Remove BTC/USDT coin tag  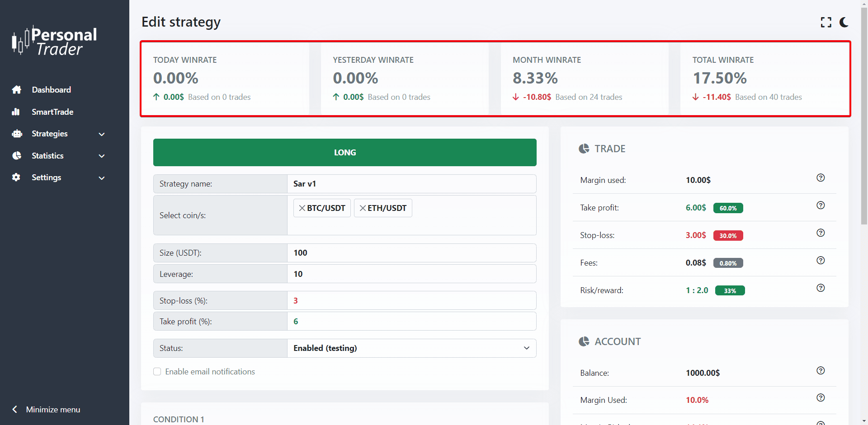click(302, 208)
